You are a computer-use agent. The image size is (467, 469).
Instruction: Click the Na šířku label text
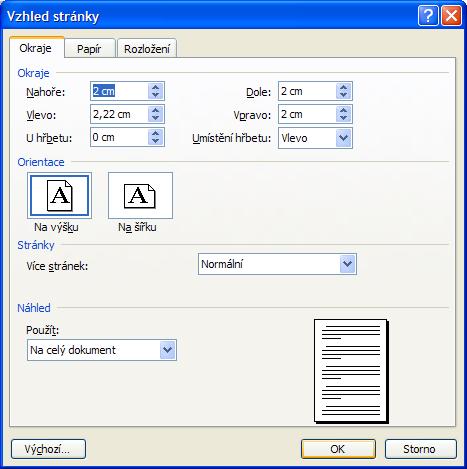tap(137, 227)
